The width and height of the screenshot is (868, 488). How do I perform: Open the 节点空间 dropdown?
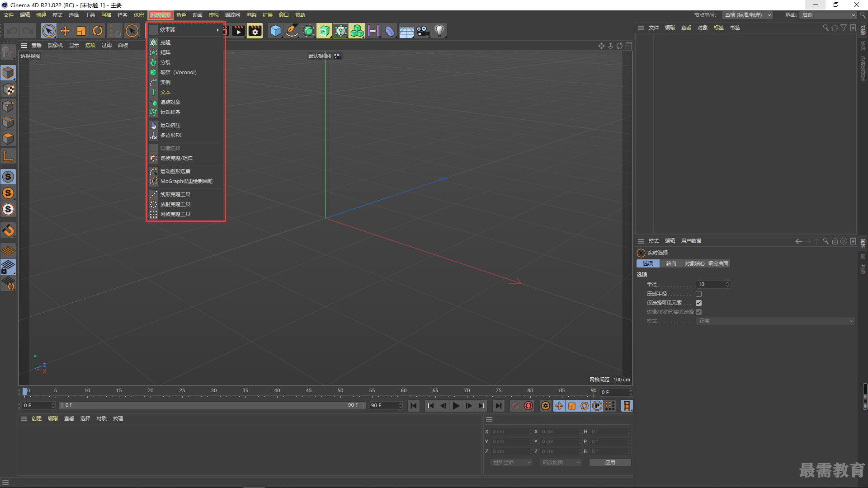(747, 15)
